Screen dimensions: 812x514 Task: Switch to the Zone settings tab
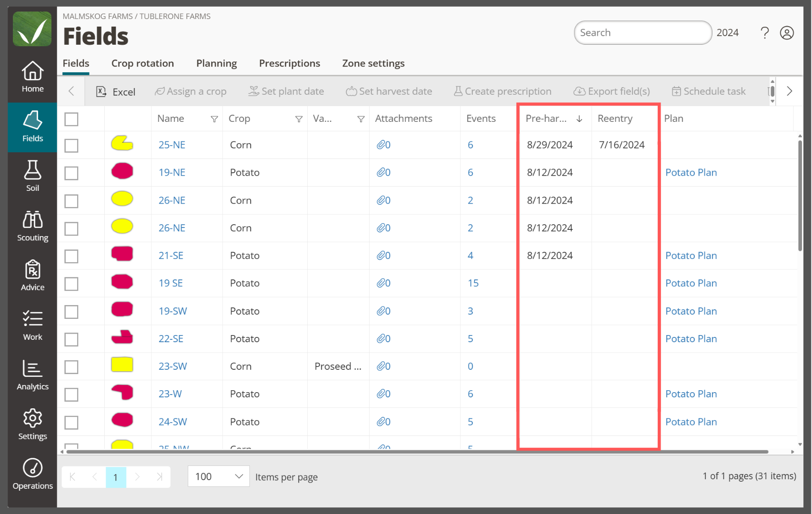tap(373, 63)
